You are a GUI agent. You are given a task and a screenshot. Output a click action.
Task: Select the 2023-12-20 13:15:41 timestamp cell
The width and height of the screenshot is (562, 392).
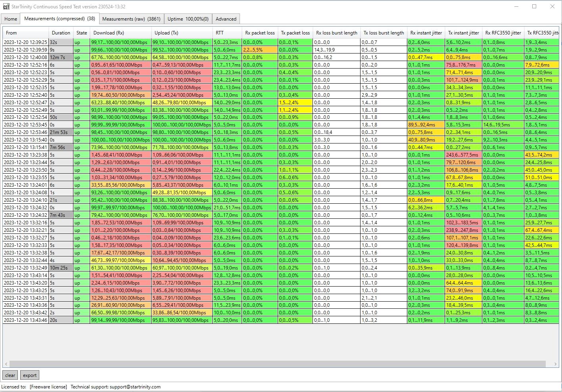pyautogui.click(x=26, y=147)
